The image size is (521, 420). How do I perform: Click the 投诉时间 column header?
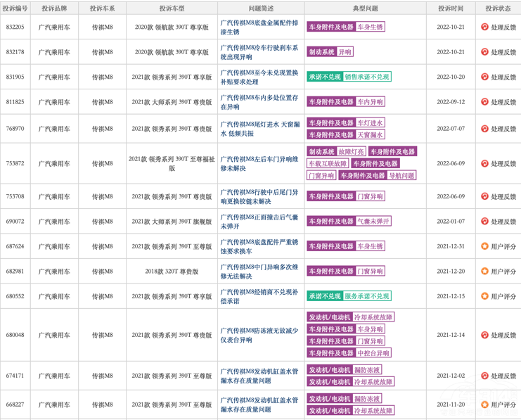point(450,8)
